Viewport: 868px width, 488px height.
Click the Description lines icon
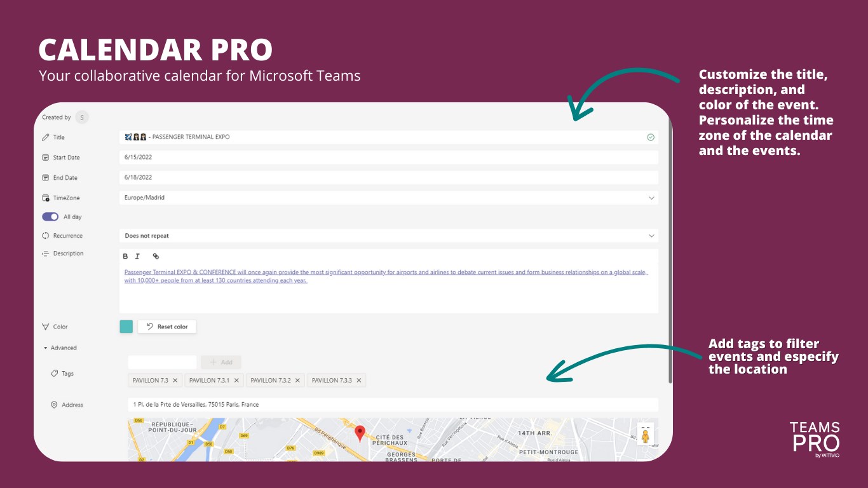tap(46, 254)
